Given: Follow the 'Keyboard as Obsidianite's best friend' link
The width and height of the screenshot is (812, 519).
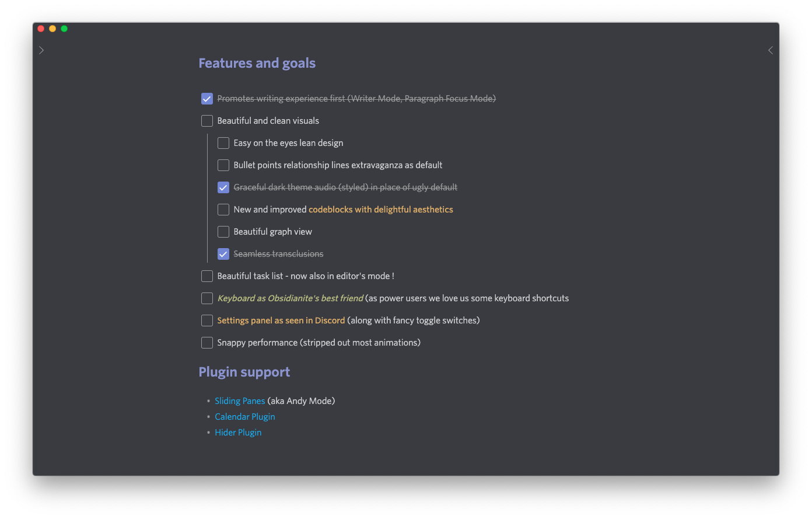Looking at the screenshot, I should coord(290,298).
